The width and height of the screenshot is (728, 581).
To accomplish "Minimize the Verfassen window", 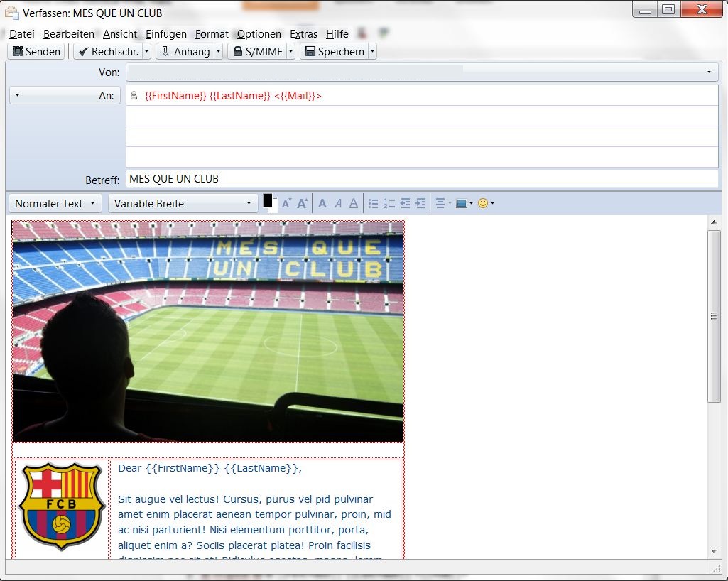I will tap(645, 9).
